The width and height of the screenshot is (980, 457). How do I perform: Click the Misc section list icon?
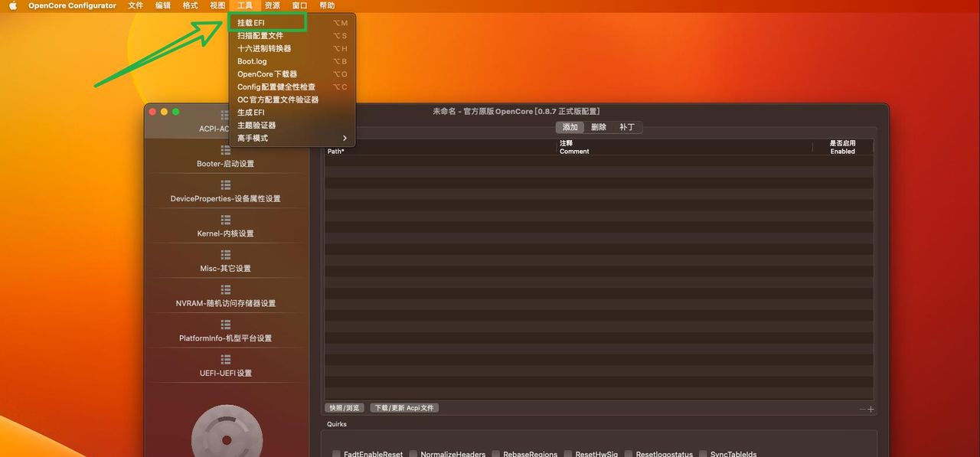point(225,255)
